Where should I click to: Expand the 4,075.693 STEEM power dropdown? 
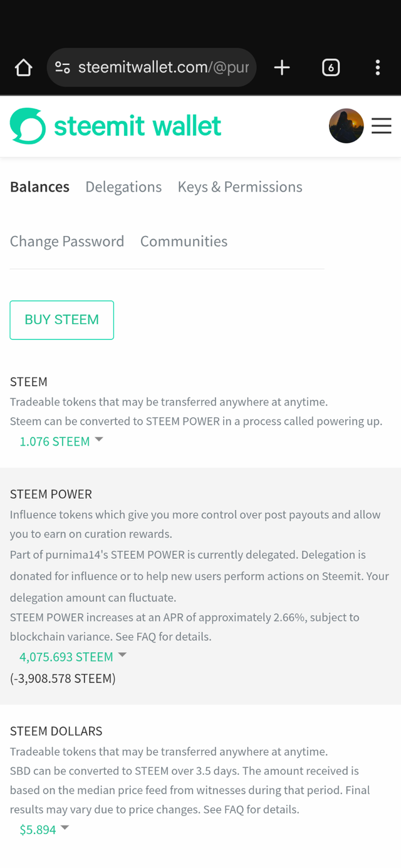click(x=73, y=656)
